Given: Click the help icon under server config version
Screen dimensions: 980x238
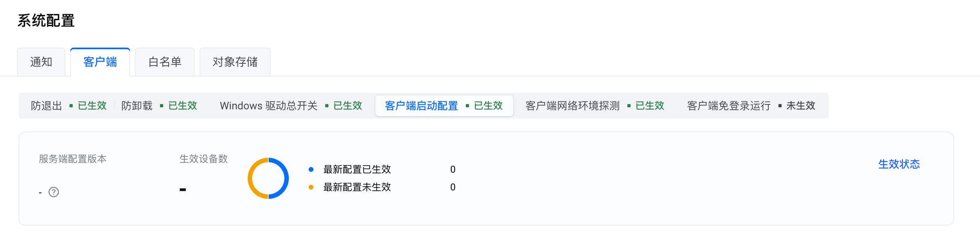Looking at the screenshot, I should (54, 192).
